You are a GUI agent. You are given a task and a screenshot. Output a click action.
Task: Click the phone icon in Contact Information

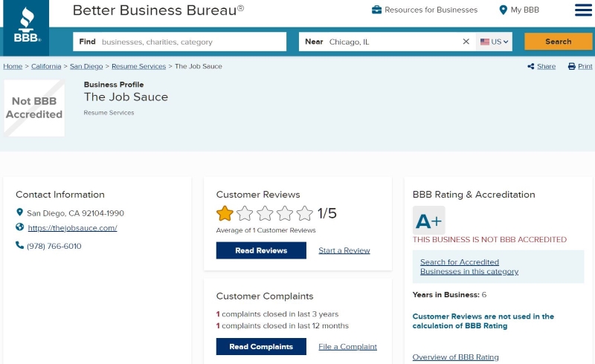click(x=20, y=245)
